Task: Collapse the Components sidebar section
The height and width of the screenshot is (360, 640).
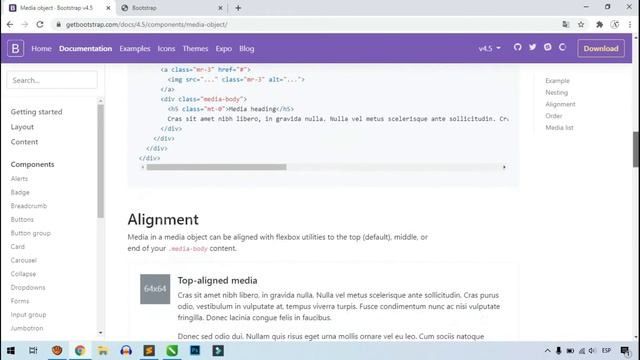Action: (x=32, y=164)
